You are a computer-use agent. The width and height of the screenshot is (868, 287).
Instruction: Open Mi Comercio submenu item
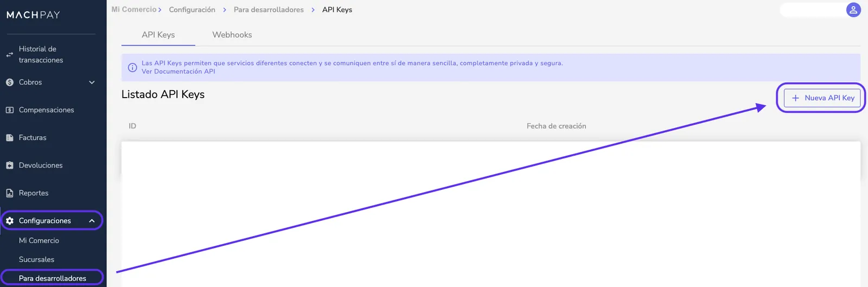(x=39, y=240)
